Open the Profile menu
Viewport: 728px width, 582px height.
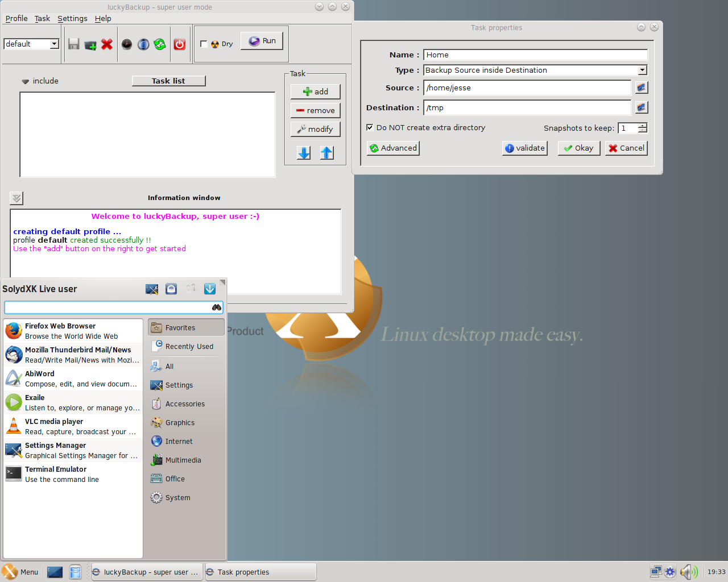click(16, 18)
